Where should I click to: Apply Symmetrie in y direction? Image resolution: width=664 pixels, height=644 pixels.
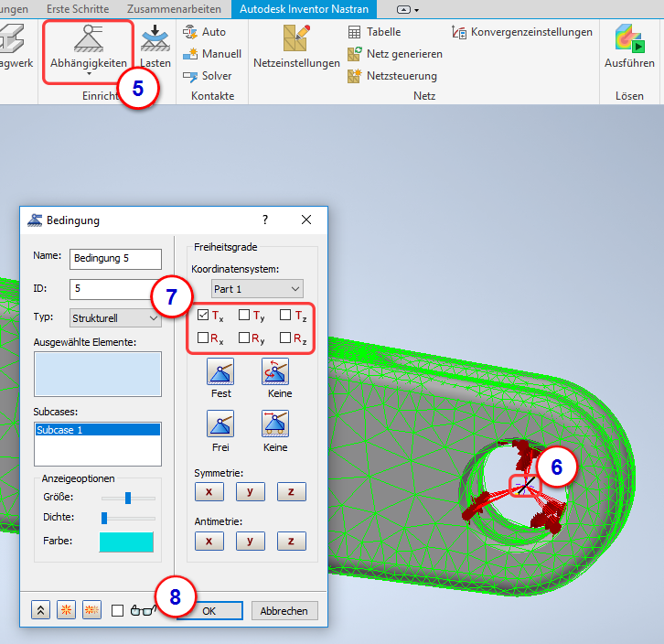251,492
